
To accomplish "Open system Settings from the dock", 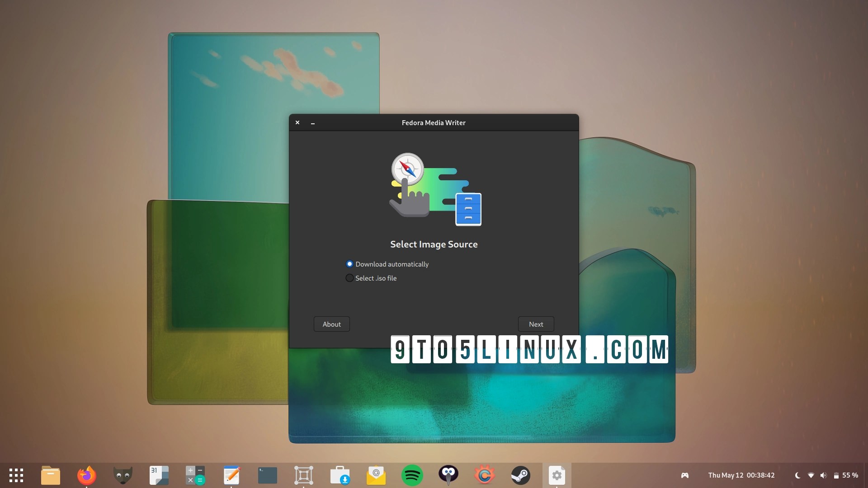I will (557, 475).
